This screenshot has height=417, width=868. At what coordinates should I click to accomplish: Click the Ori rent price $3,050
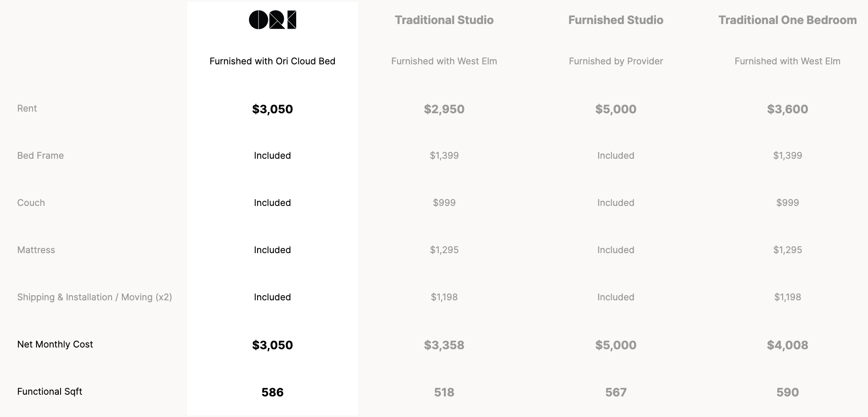point(272,109)
